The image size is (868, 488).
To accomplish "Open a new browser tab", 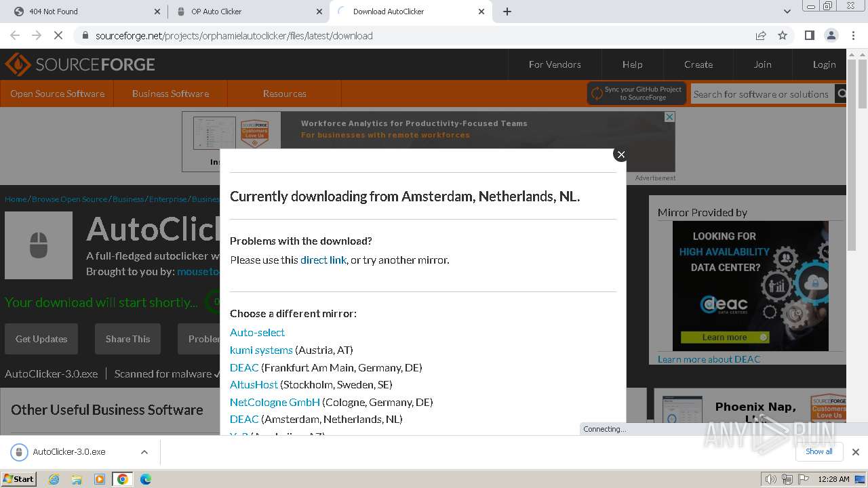I will click(507, 12).
